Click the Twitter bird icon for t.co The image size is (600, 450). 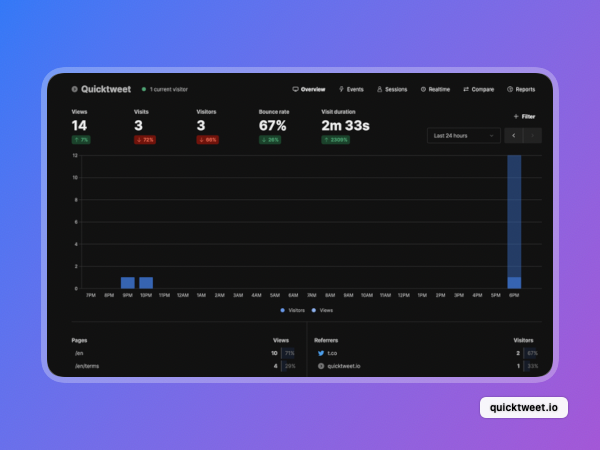coord(321,353)
